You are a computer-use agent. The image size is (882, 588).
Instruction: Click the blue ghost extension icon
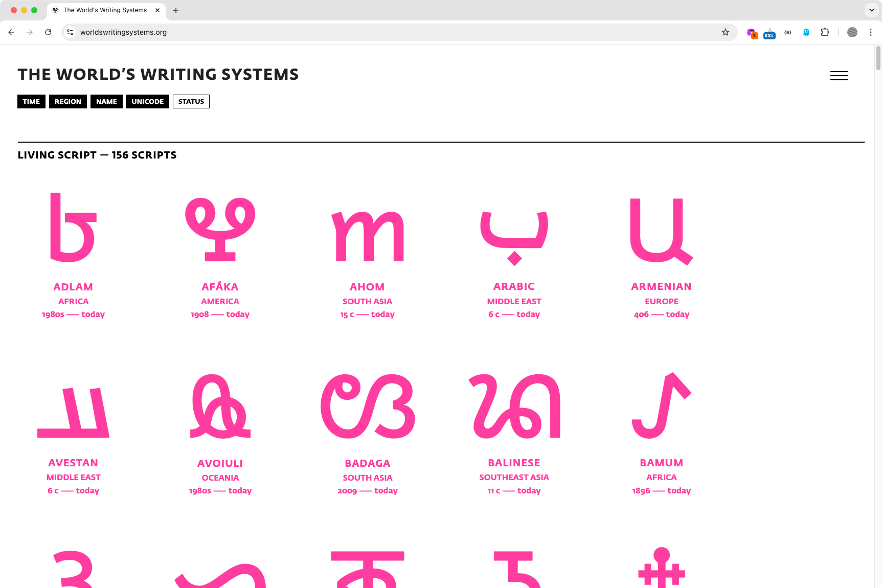(x=806, y=32)
